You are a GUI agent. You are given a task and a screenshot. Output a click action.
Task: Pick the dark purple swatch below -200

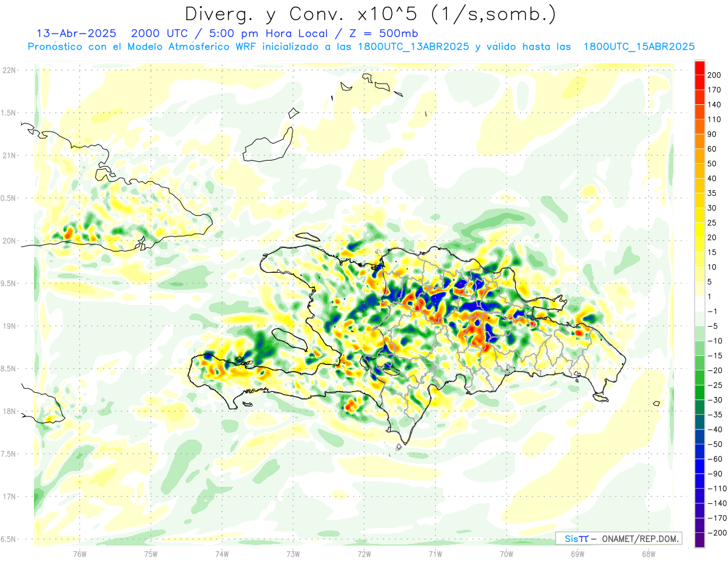699,540
